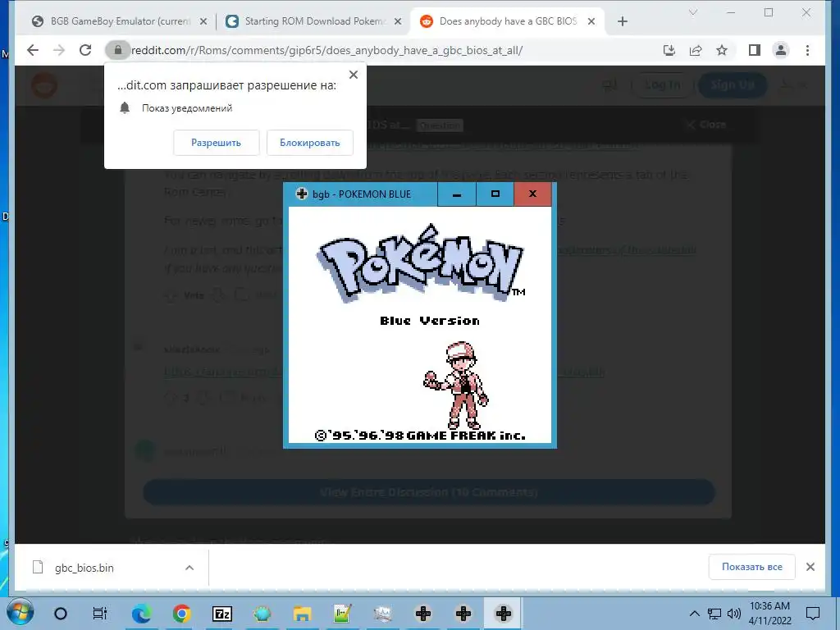Image resolution: width=840 pixels, height=630 pixels.
Task: Open the Action Center notifications
Action: 813,614
